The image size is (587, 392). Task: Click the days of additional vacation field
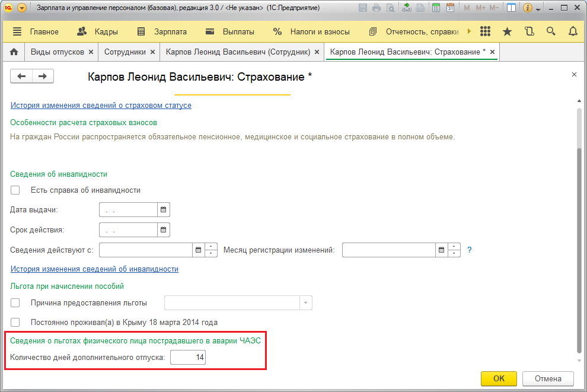(x=188, y=357)
